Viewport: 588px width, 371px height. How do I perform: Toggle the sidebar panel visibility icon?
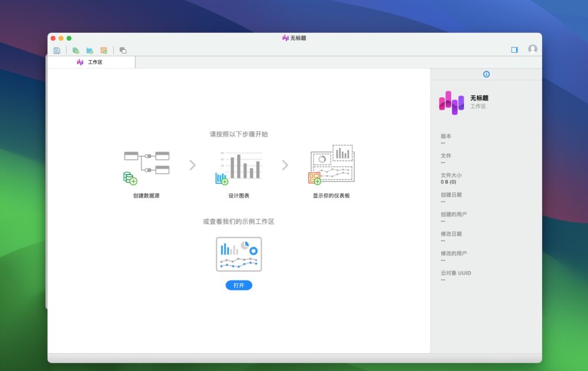point(514,49)
